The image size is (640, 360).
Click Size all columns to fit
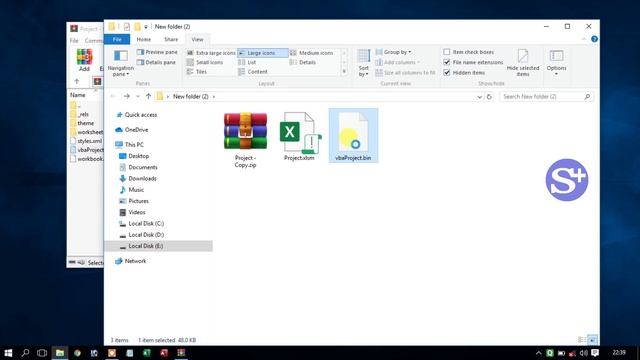tap(405, 73)
